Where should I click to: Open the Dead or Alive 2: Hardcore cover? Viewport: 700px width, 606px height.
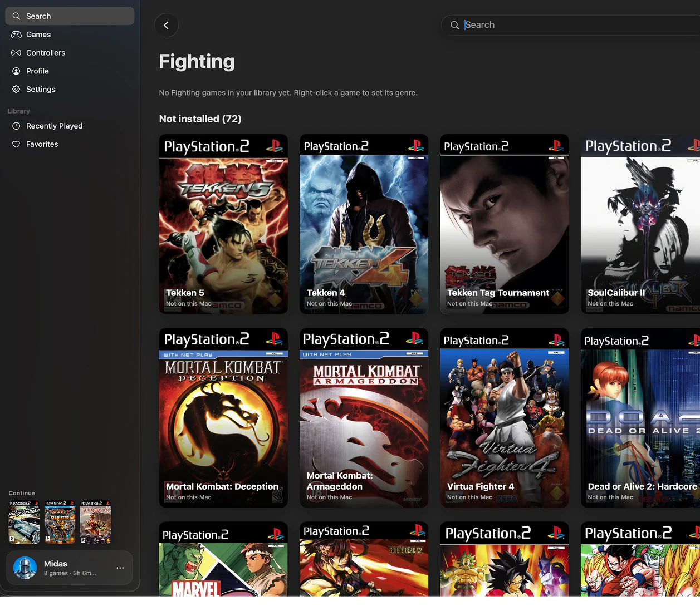click(x=640, y=417)
